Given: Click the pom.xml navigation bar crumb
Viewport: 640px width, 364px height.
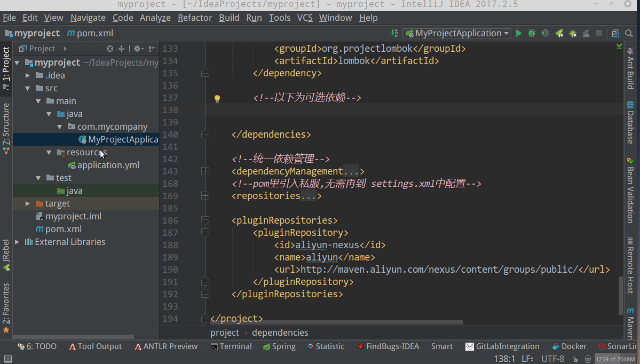Looking at the screenshot, I should pos(90,34).
